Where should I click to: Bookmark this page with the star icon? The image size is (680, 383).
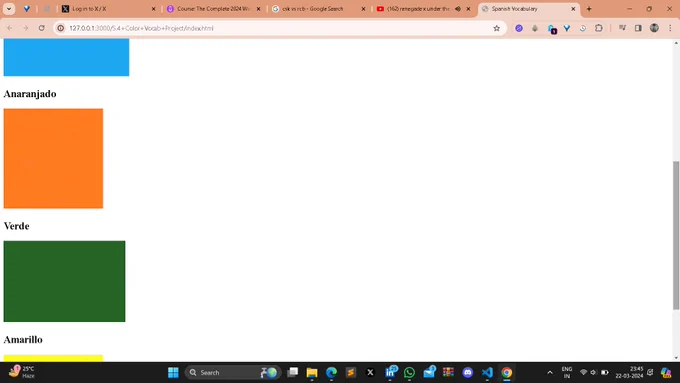[x=497, y=28]
